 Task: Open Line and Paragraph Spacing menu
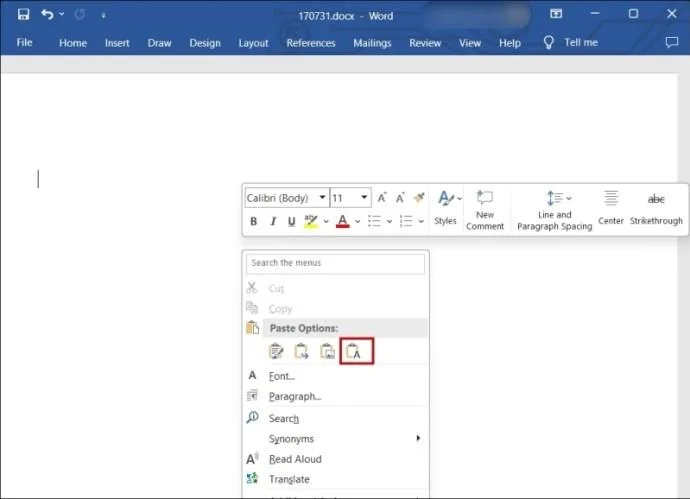click(x=554, y=210)
